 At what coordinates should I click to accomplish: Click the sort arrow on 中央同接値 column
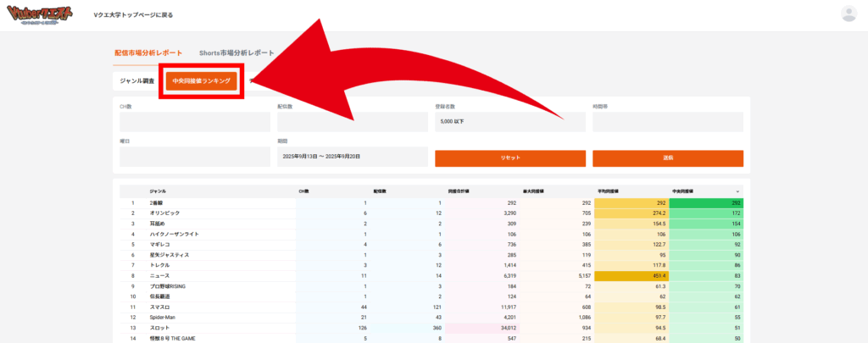737,192
